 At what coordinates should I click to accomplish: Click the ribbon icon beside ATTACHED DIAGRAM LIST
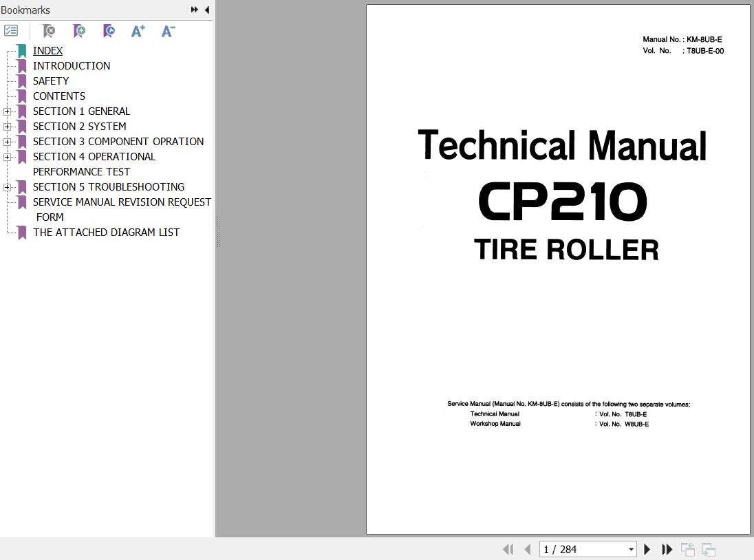click(x=21, y=233)
